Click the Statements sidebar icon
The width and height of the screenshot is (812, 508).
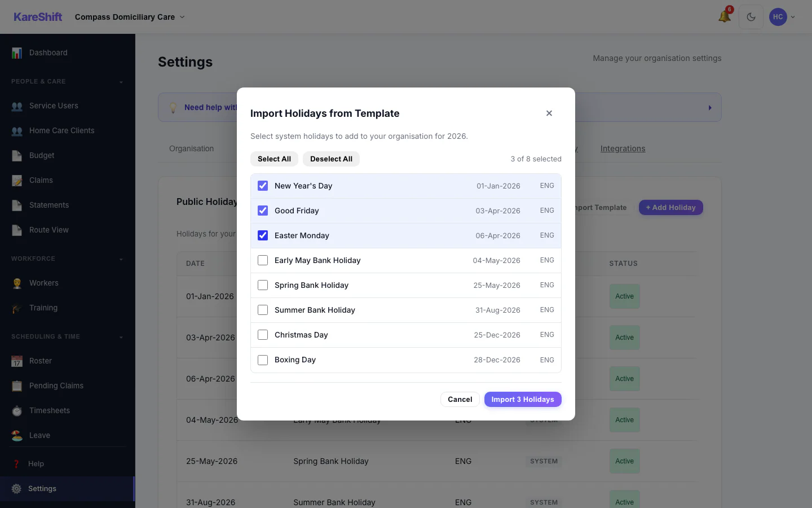tap(17, 205)
